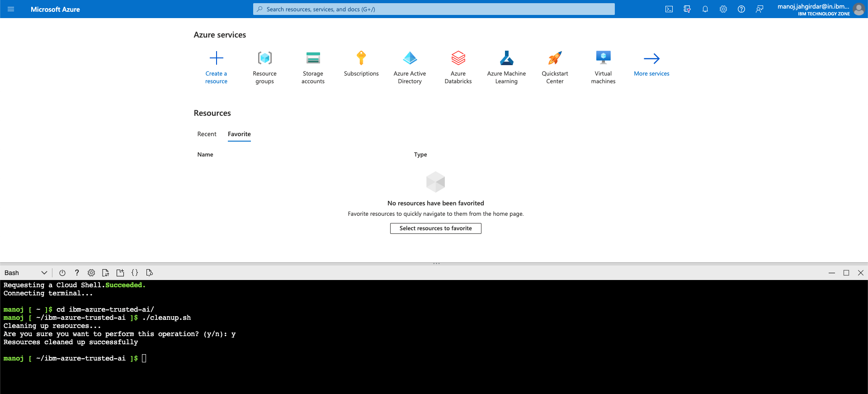The image size is (868, 394).
Task: Go to Microsoft Azure home link
Action: (55, 9)
